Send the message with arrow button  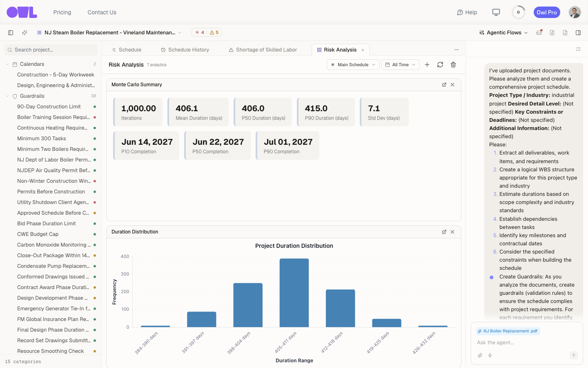pyautogui.click(x=574, y=355)
